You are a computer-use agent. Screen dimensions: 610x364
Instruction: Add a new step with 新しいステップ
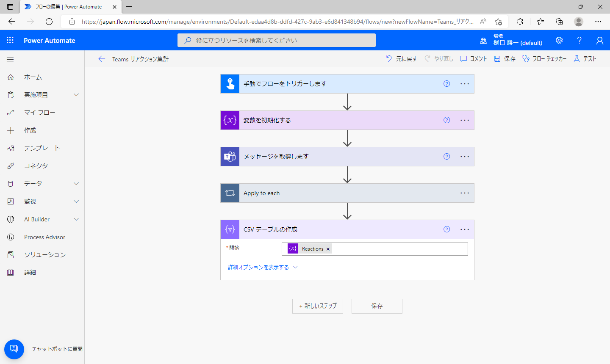318,306
